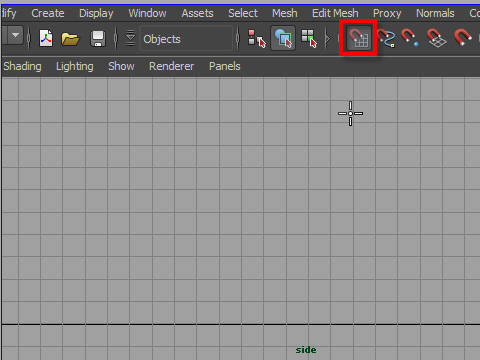Toggle Snap to Curves magnet icon
The image size is (480, 360).
(x=386, y=38)
